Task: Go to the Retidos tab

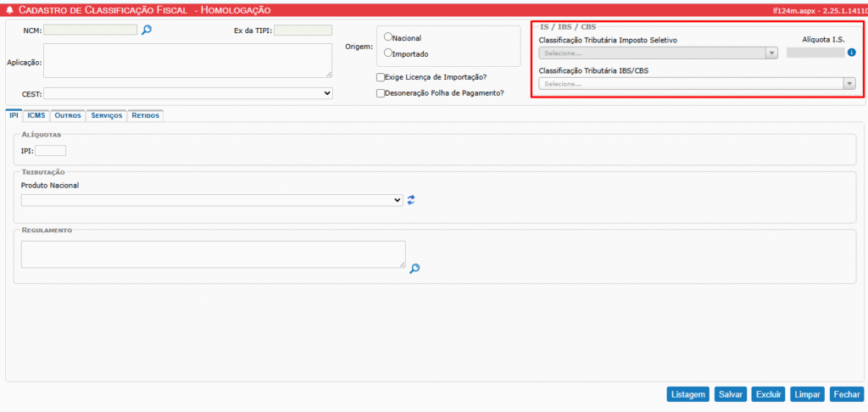Action: tap(145, 115)
